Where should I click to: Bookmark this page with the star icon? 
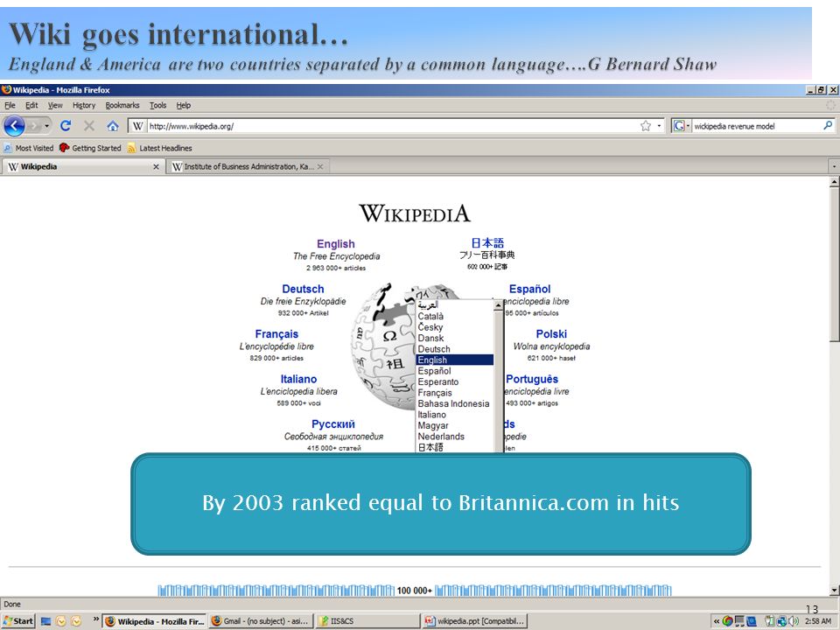(x=646, y=126)
